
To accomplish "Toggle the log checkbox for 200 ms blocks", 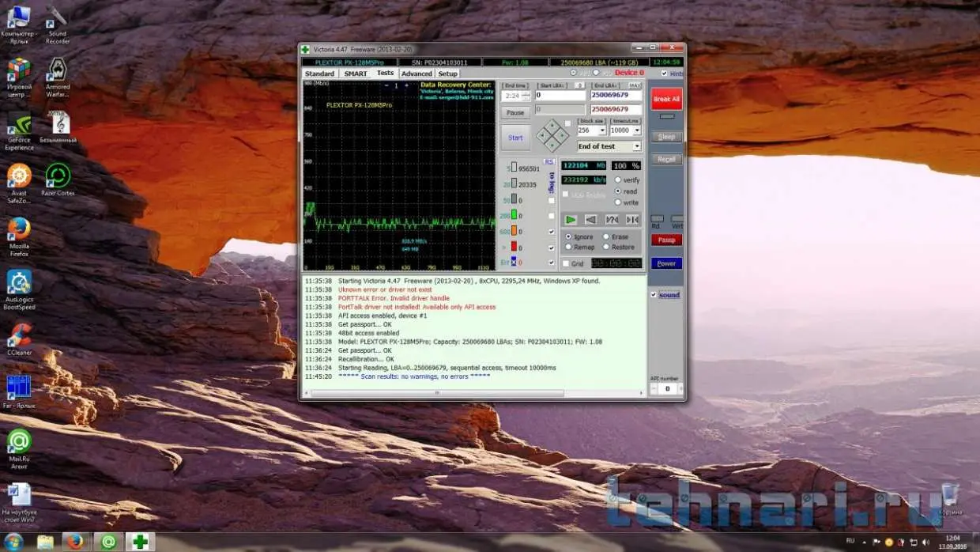I will [552, 216].
